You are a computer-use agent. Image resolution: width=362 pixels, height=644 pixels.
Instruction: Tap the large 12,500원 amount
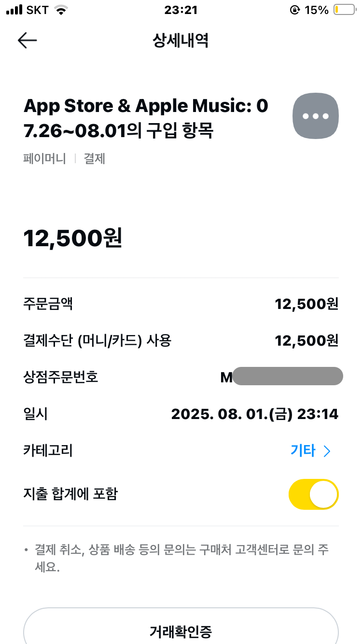(73, 238)
